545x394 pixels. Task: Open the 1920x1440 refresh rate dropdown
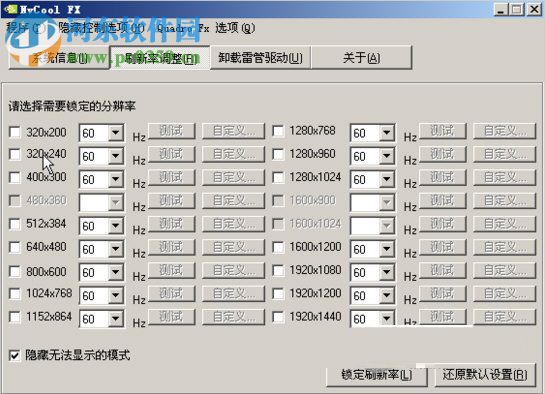(387, 318)
